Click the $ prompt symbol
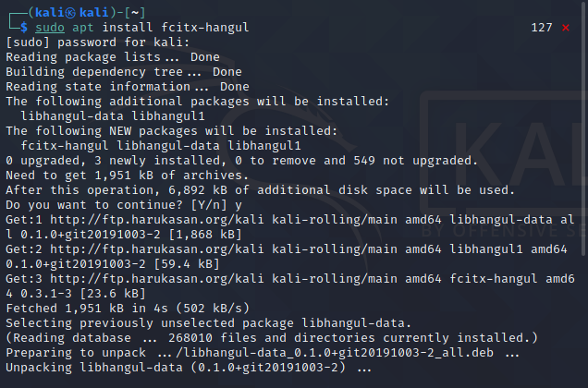Screen dimensions: 588x388 tap(24, 28)
